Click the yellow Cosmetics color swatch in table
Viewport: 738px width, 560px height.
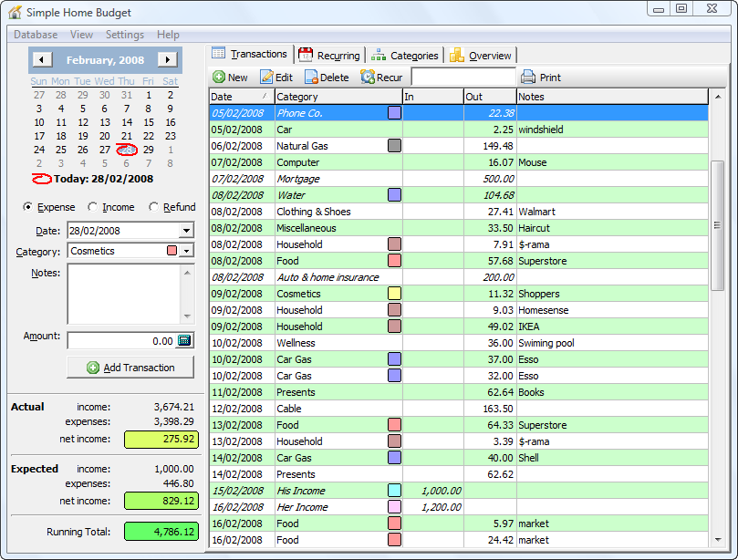point(394,294)
